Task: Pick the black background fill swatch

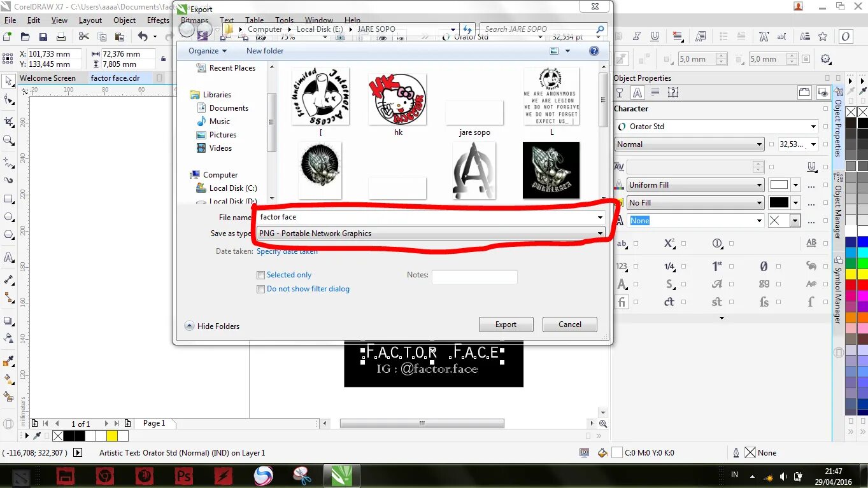Action: pos(779,203)
